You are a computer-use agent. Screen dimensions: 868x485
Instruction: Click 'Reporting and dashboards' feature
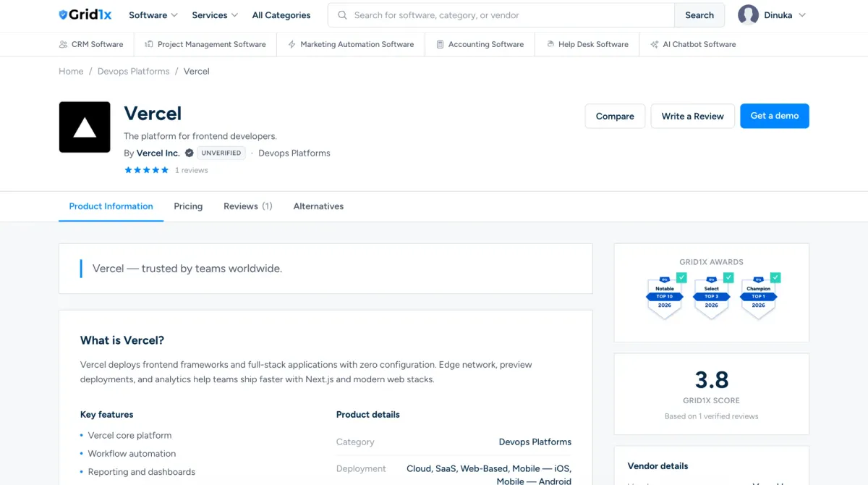click(x=142, y=472)
